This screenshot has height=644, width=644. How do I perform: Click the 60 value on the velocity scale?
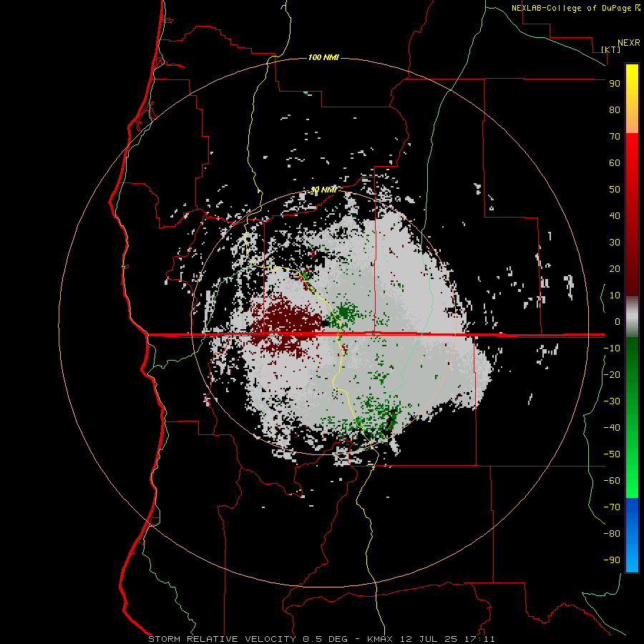[615, 162]
